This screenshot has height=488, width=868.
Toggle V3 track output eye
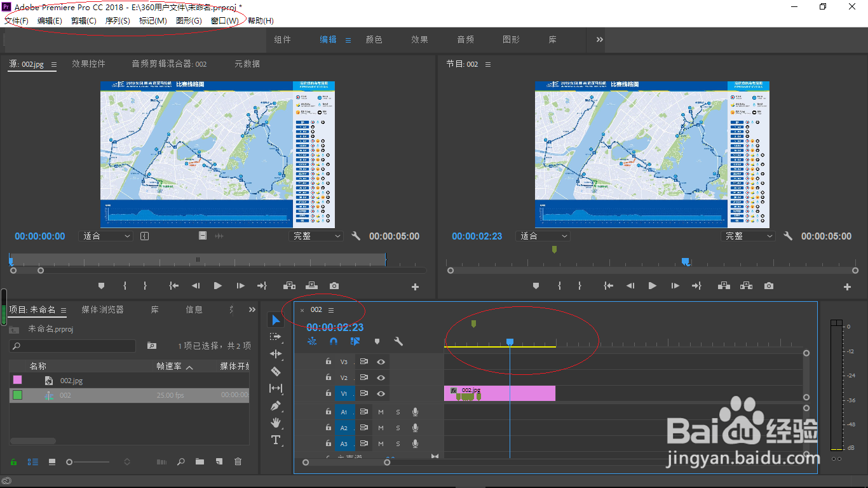pyautogui.click(x=381, y=362)
